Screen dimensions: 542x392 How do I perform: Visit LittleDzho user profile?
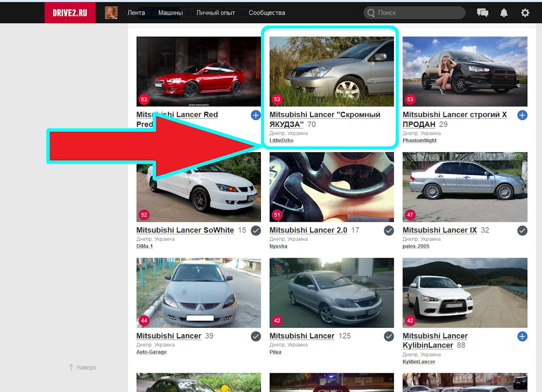tap(281, 140)
